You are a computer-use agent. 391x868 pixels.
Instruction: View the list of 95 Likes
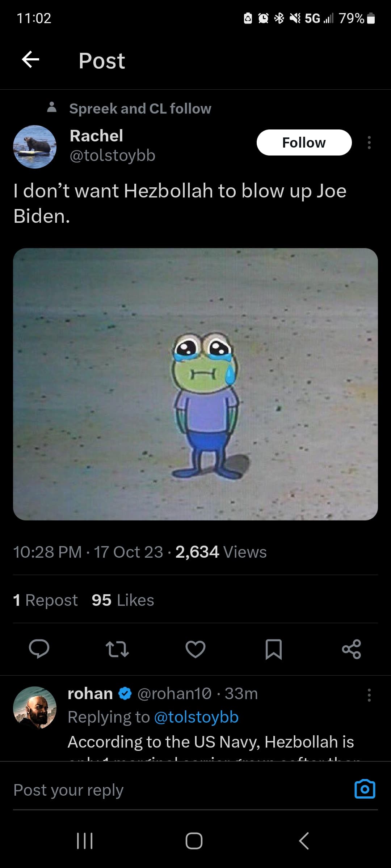pos(123,600)
